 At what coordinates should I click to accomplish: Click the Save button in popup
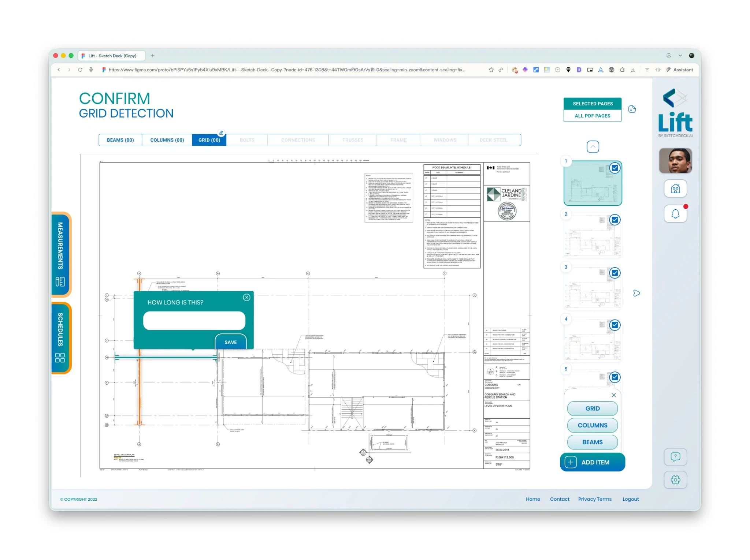coord(230,342)
